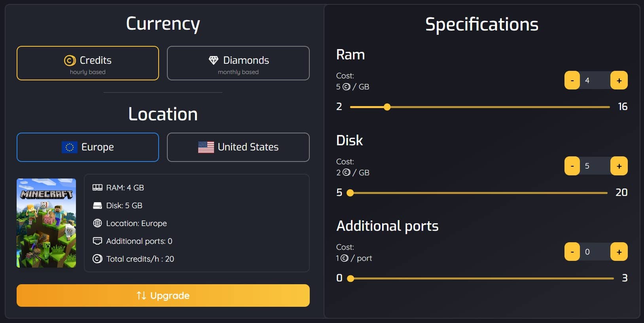Click the RAM memory icon in summary
This screenshot has height=323, width=644.
tap(97, 187)
